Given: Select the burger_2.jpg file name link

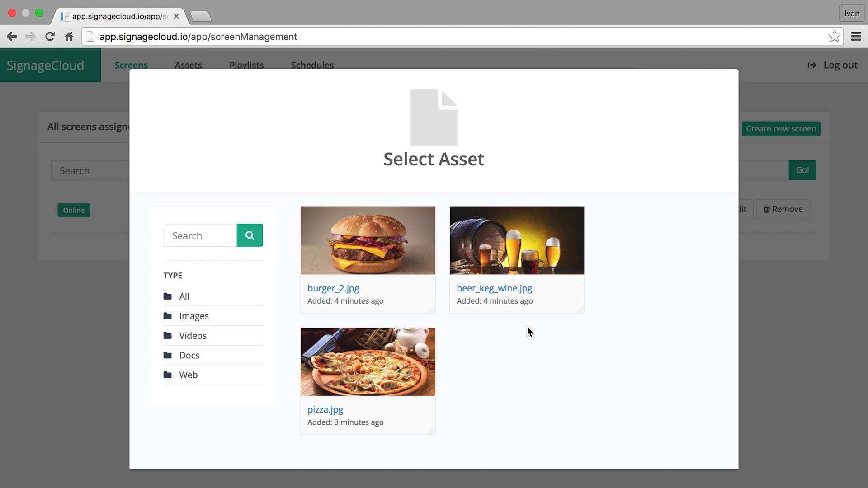Looking at the screenshot, I should click(x=333, y=288).
